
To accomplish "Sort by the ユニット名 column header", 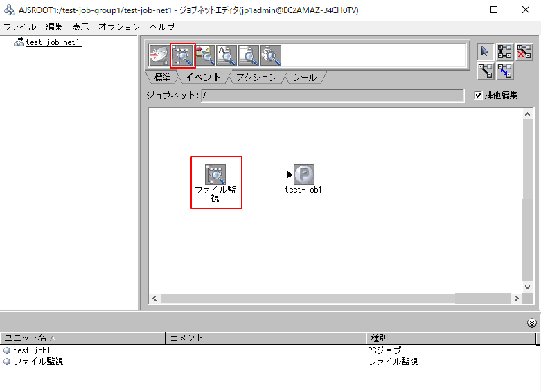I will pos(83,338).
